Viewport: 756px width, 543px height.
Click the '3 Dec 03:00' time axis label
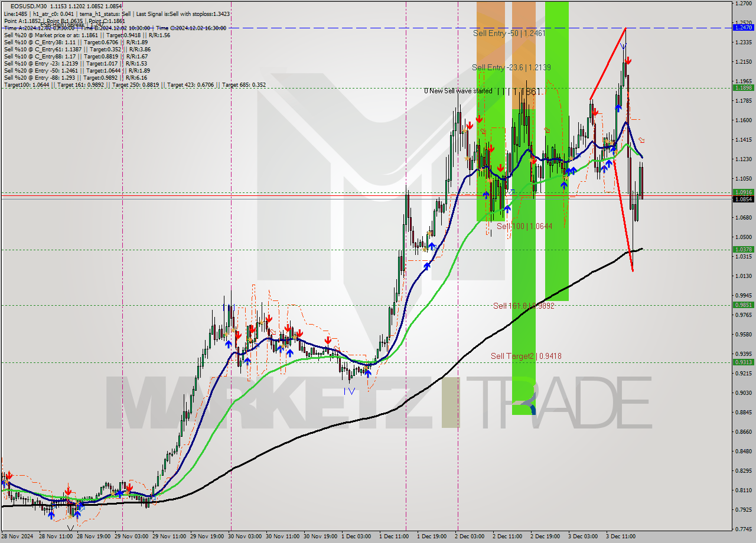click(x=584, y=537)
